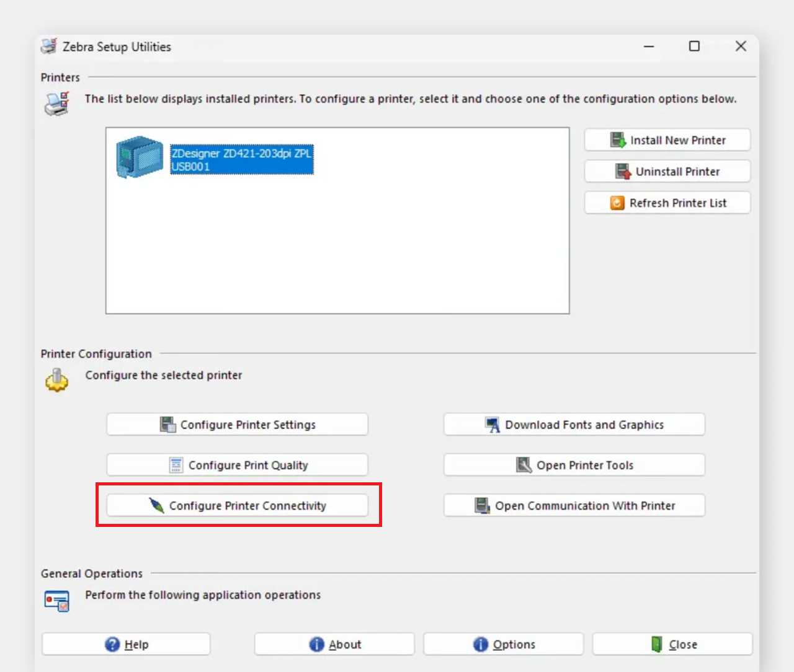794x672 pixels.
Task: Click the blue Help question mark icon
Action: click(x=112, y=645)
